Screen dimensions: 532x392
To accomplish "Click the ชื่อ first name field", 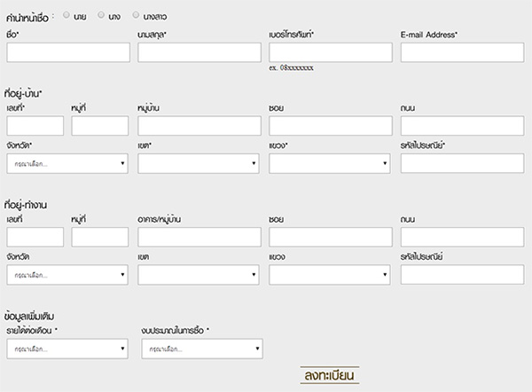I will (x=67, y=52).
